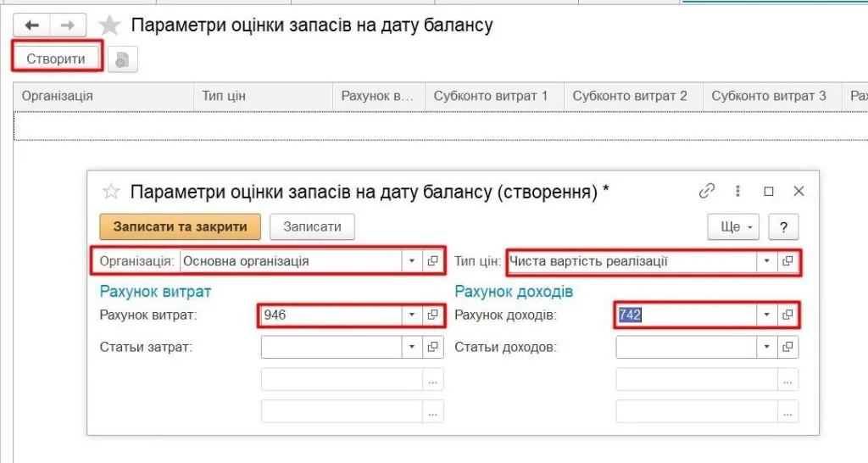Image resolution: width=868 pixels, height=463 pixels.
Task: Star the creation dialog as favorite
Action: coord(111,192)
